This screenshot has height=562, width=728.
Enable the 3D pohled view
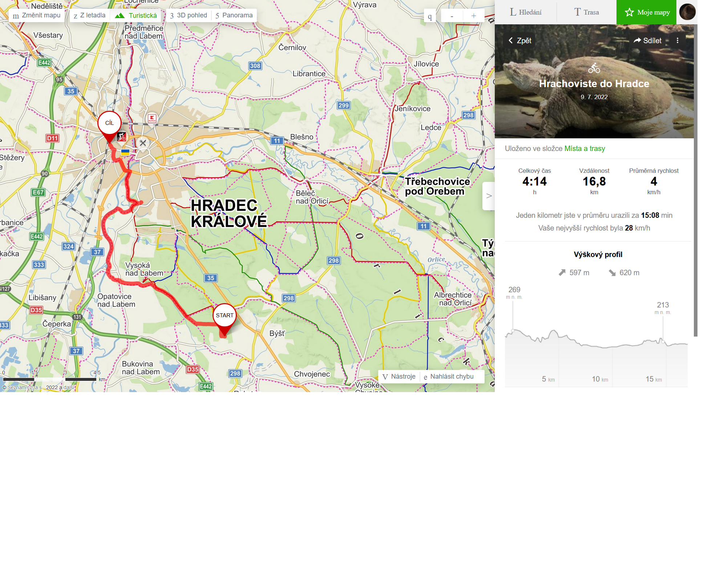coord(189,15)
